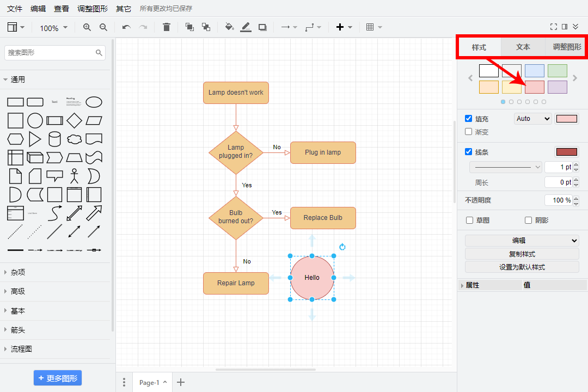Open the insert plus dropdown
This screenshot has height=392, width=588.
(344, 27)
